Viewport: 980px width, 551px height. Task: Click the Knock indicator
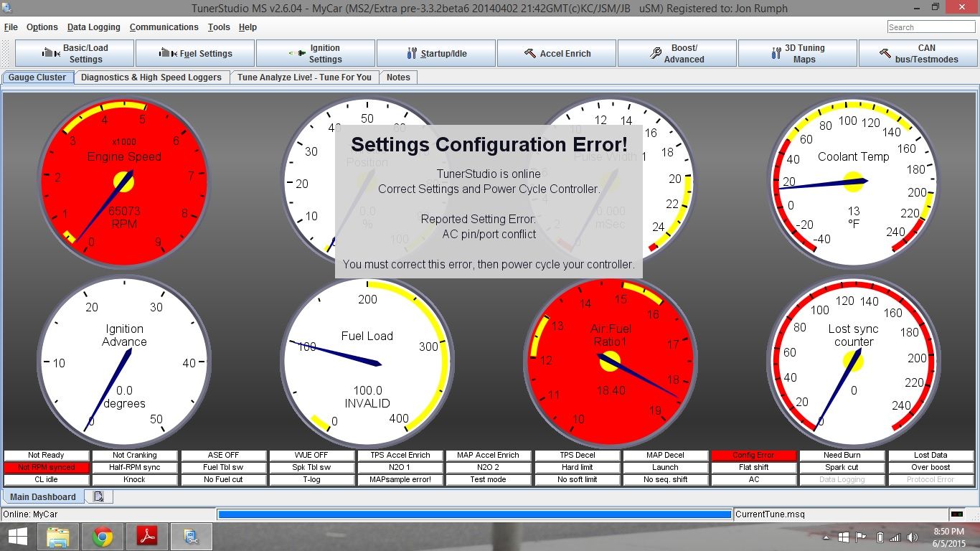click(x=135, y=480)
